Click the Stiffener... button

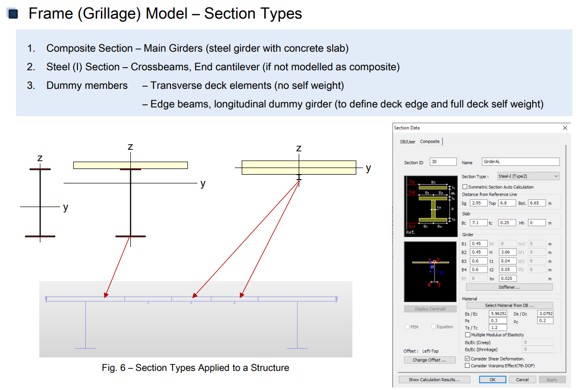pos(509,287)
